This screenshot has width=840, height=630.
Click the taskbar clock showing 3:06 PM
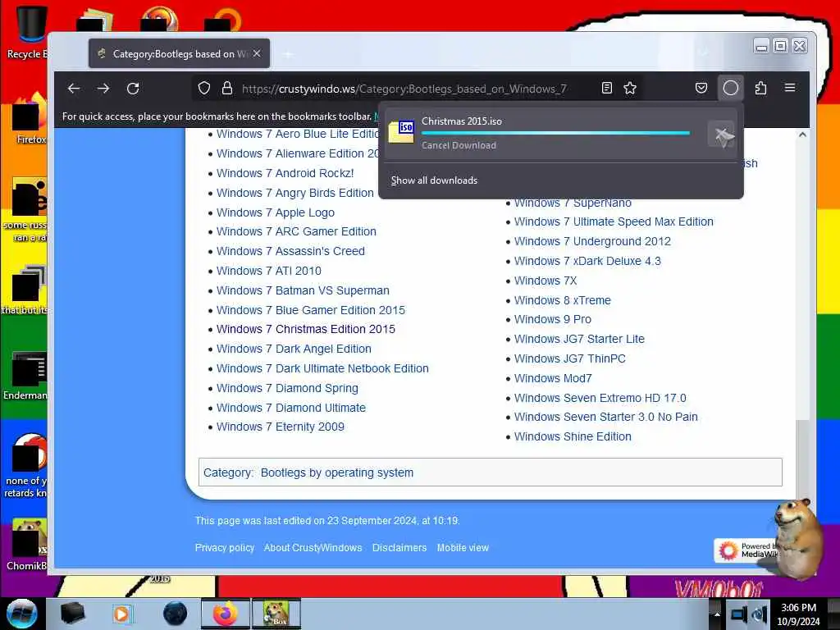point(798,614)
